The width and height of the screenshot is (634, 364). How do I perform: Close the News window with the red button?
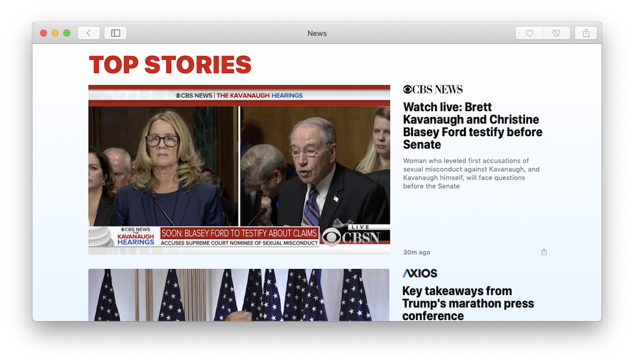tap(44, 33)
